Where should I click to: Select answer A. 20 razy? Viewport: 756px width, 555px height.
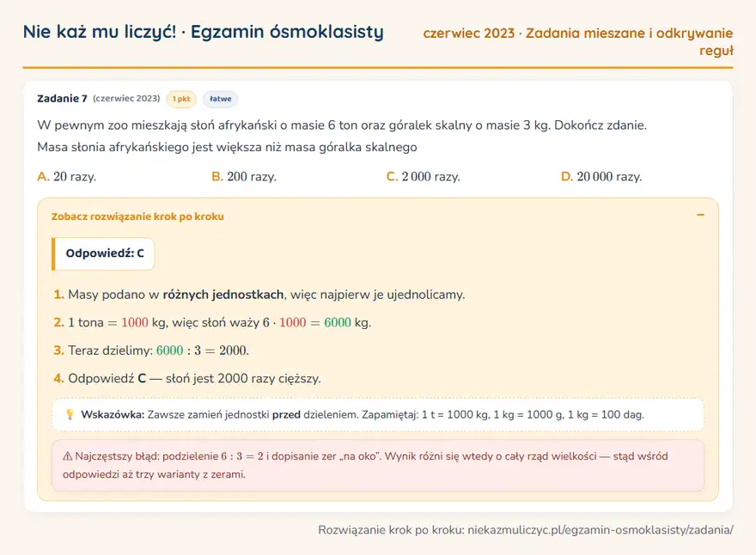click(x=66, y=176)
